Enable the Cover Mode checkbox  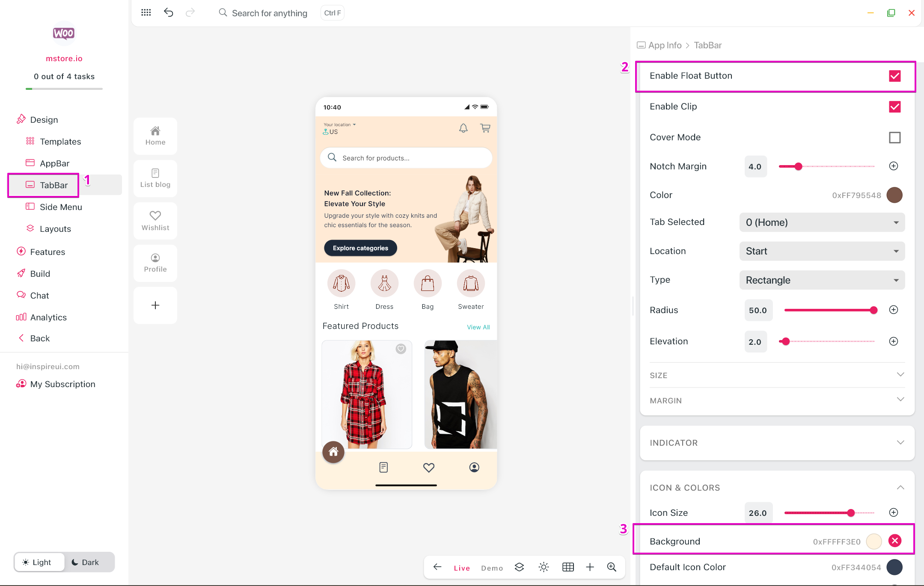pyautogui.click(x=894, y=137)
